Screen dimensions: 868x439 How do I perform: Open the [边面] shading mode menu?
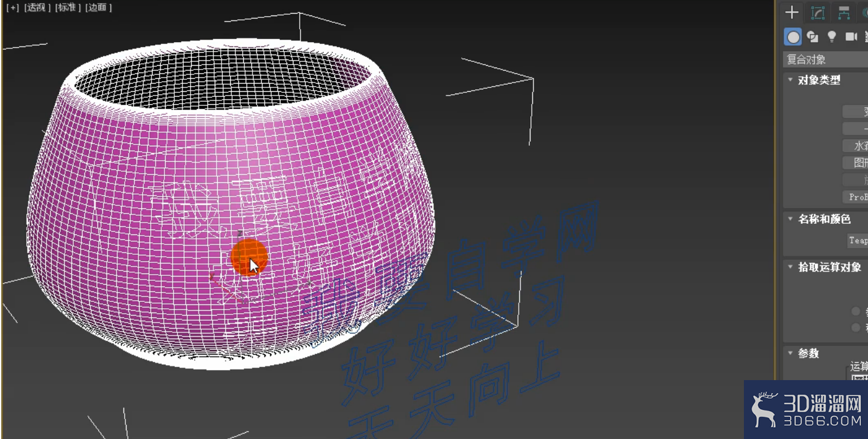98,8
